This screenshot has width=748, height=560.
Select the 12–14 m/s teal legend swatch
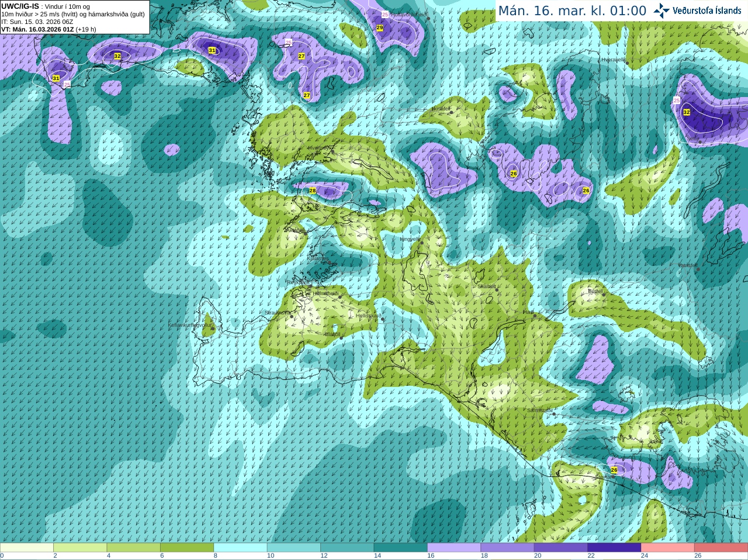347,548
